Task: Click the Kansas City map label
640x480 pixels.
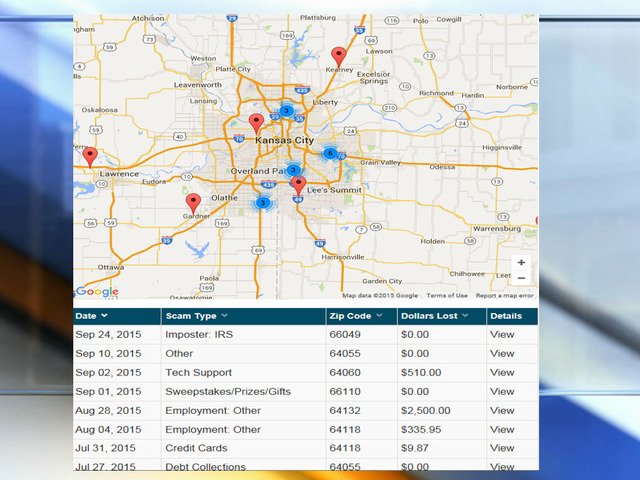Action: [284, 140]
